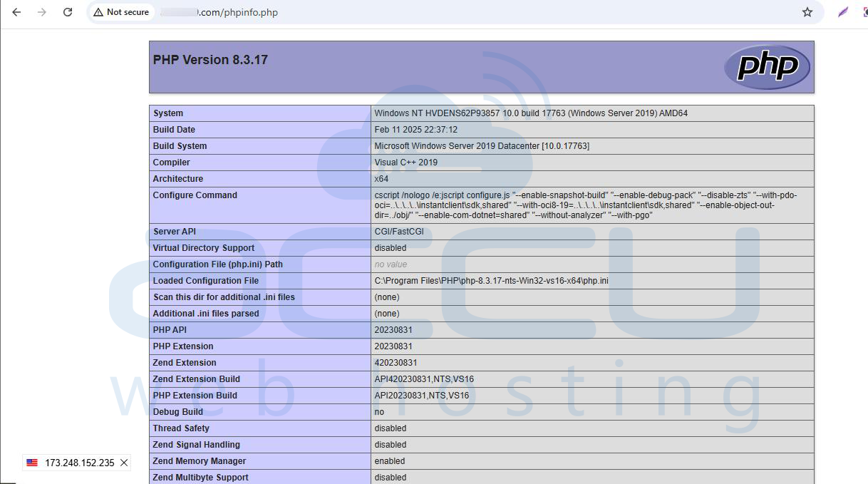Select the Architecture label
The width and height of the screenshot is (868, 484).
click(177, 179)
